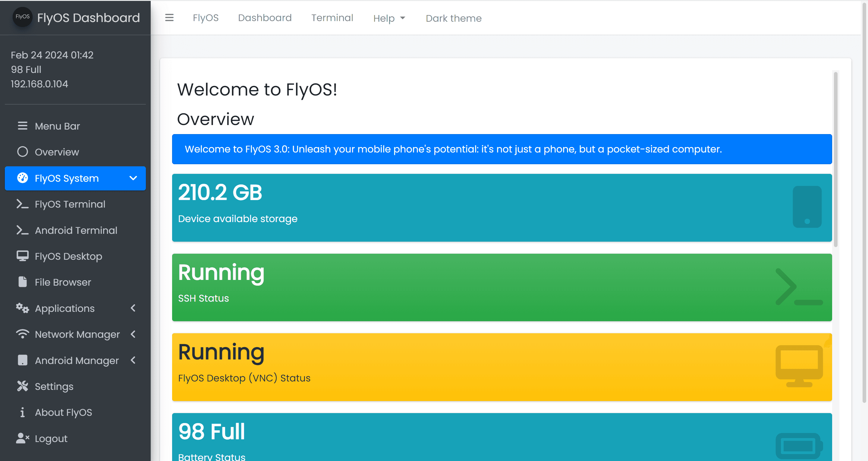
Task: Click the File Browser document icon
Action: [23, 282]
